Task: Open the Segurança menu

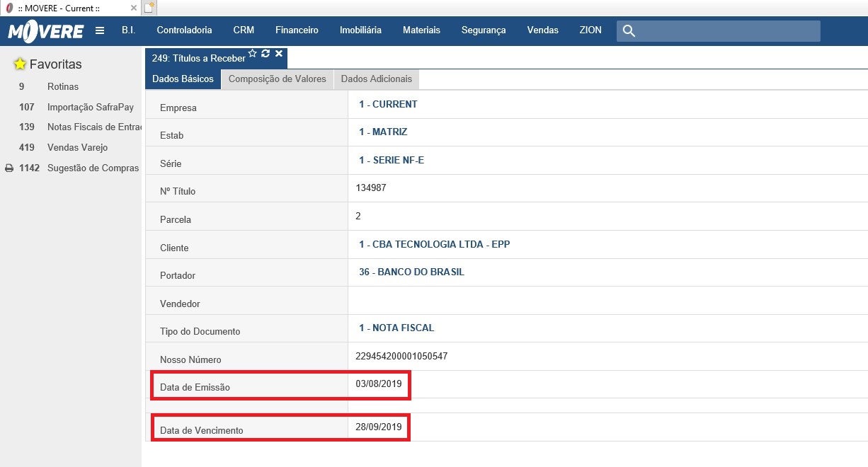Action: click(484, 30)
